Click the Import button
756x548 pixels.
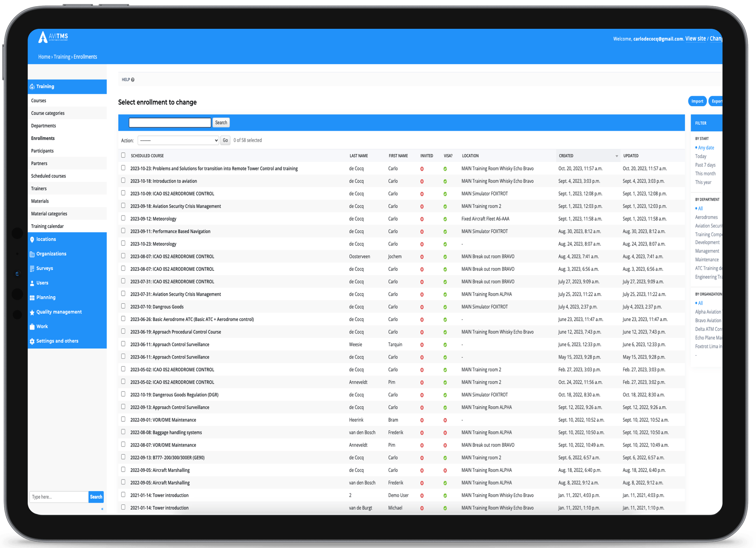(x=697, y=101)
